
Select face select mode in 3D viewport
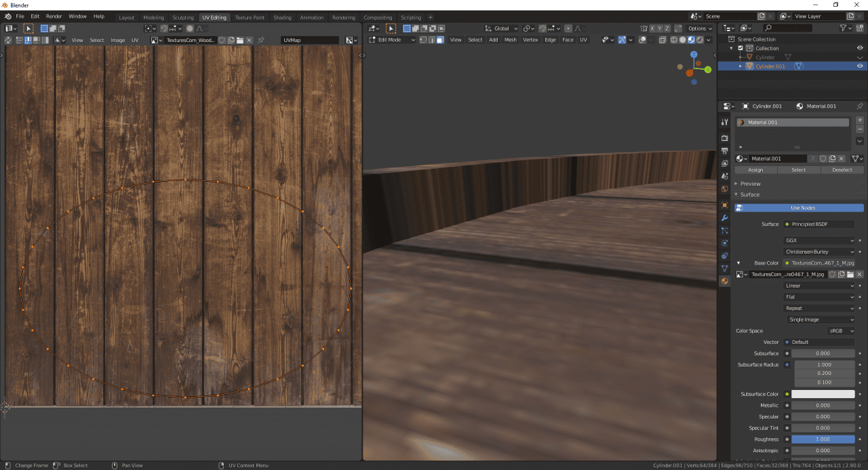(x=440, y=40)
